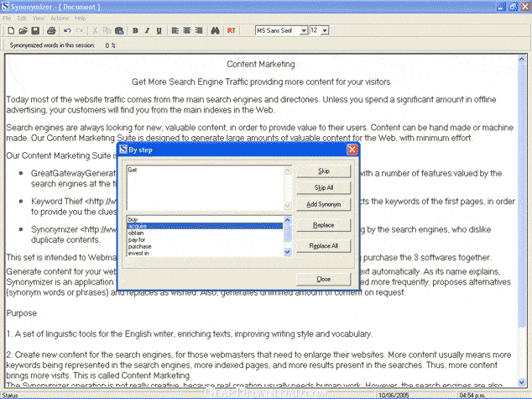Open the MS Sans Serif font dropdown
The image size is (532, 399).
pyautogui.click(x=304, y=30)
